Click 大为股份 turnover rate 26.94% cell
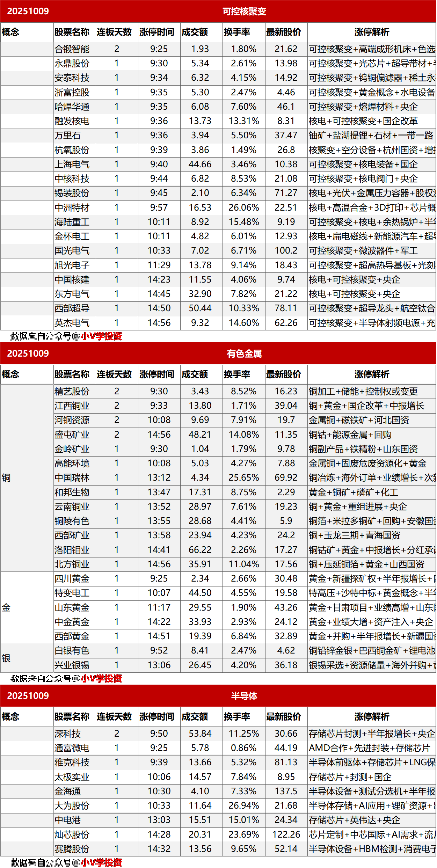Image resolution: width=437 pixels, height=868 pixels. click(x=244, y=805)
